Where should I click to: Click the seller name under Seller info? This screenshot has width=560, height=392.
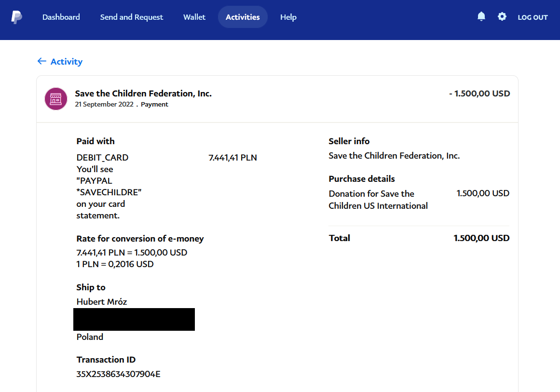[394, 156]
